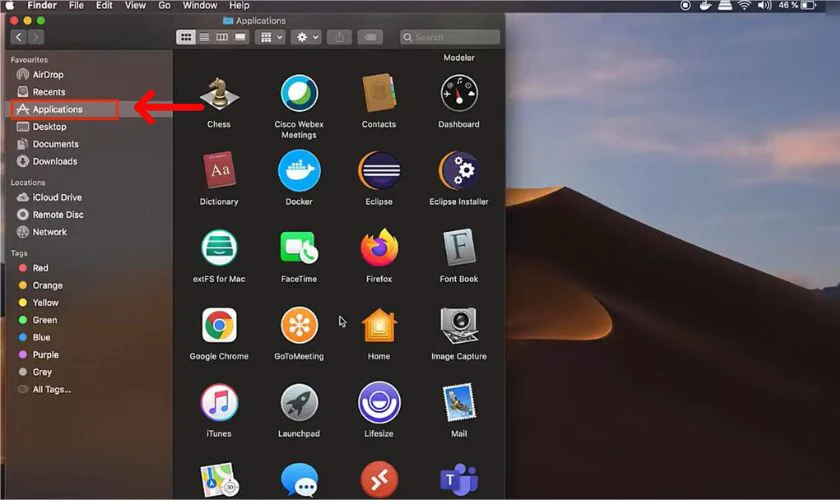Open the Launchpad app icon
Image resolution: width=840 pixels, height=500 pixels.
click(x=299, y=403)
